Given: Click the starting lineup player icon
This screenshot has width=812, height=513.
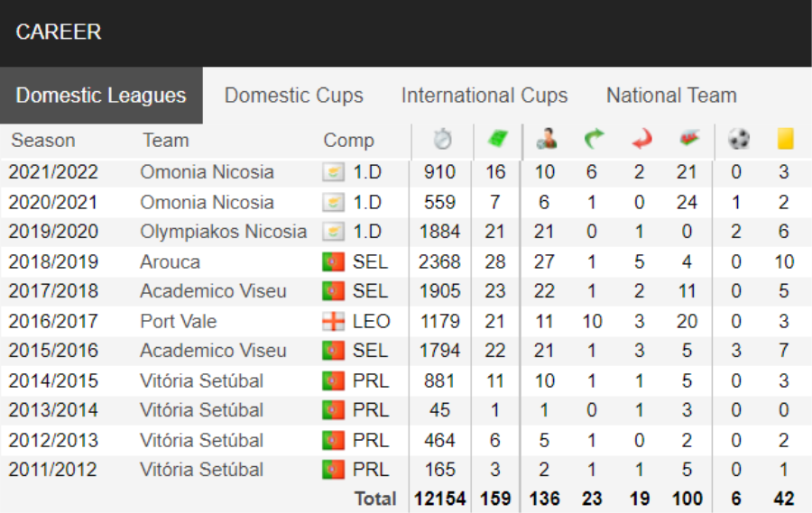Looking at the screenshot, I should pyautogui.click(x=547, y=139).
